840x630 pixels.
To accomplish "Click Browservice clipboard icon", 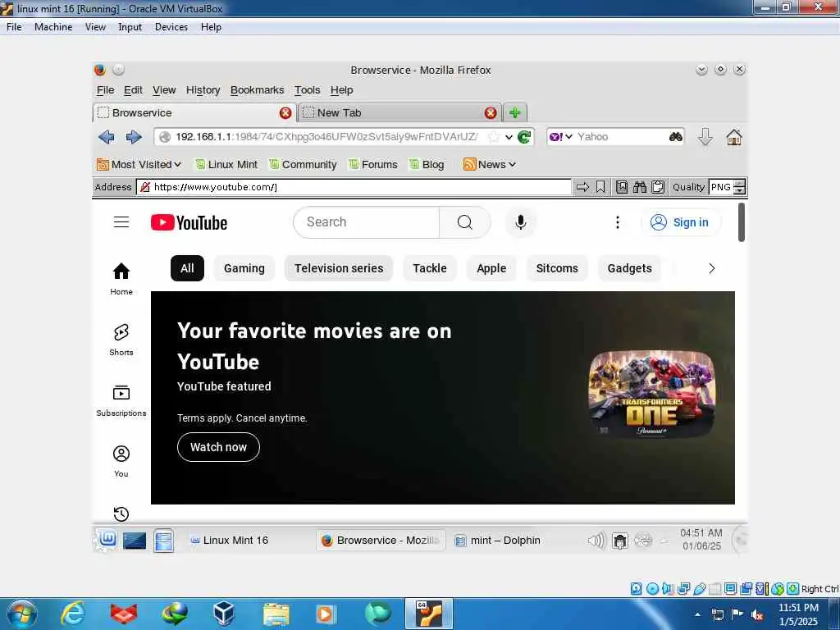I will point(658,187).
